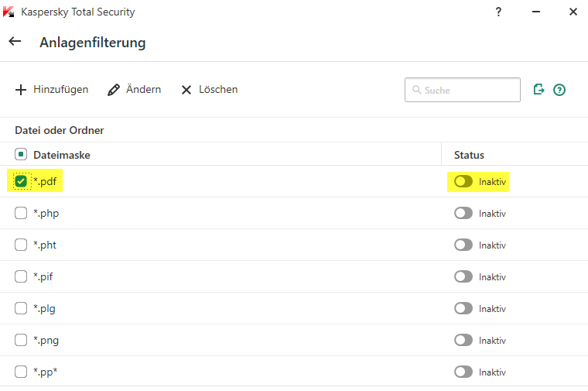The image size is (588, 391).
Task: Click the back arrow icon
Action: coord(15,42)
